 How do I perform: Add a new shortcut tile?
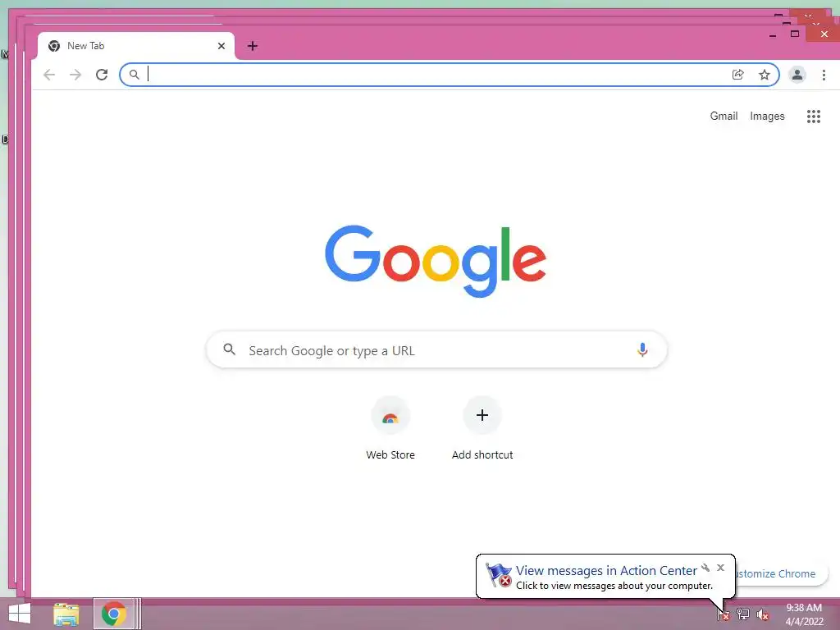(482, 428)
